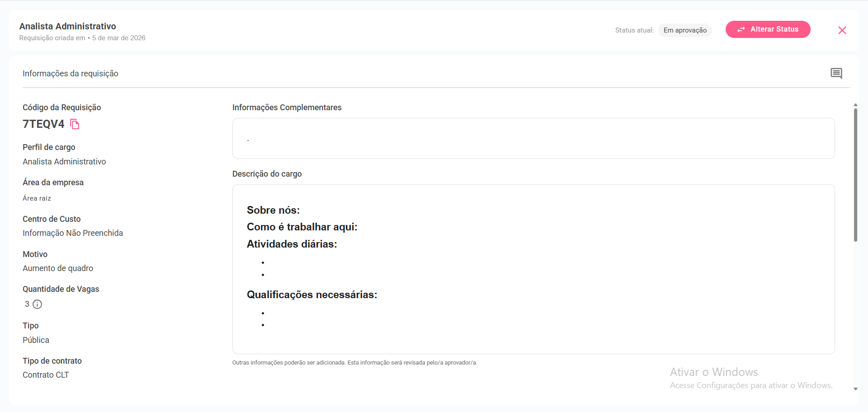Click the Em aprovação status badge
The width and height of the screenshot is (868, 412).
click(x=684, y=30)
